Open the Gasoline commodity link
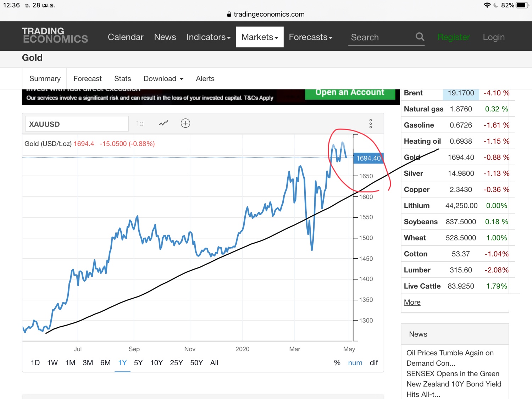The width and height of the screenshot is (532, 399). point(419,125)
